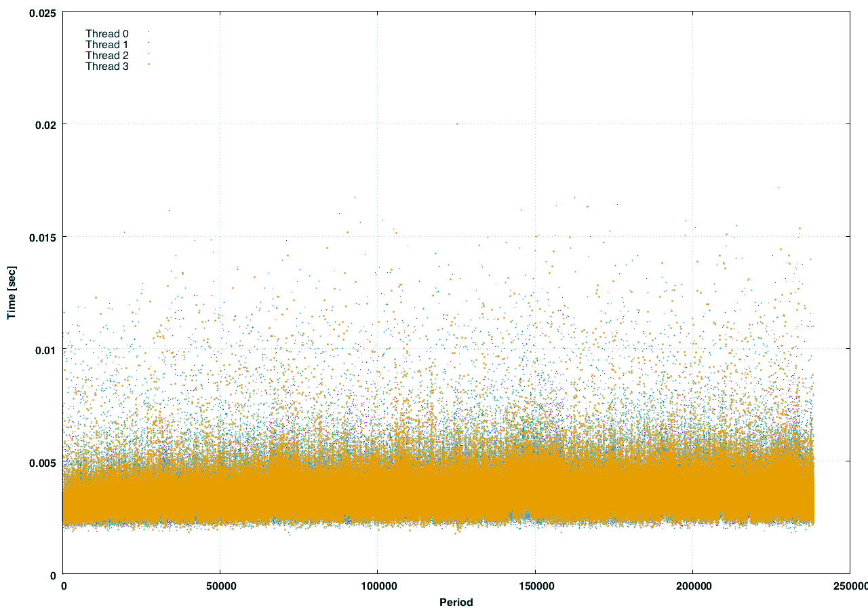Click the 0.005 y-axis tick label
The image size is (868, 608).
pos(42,462)
